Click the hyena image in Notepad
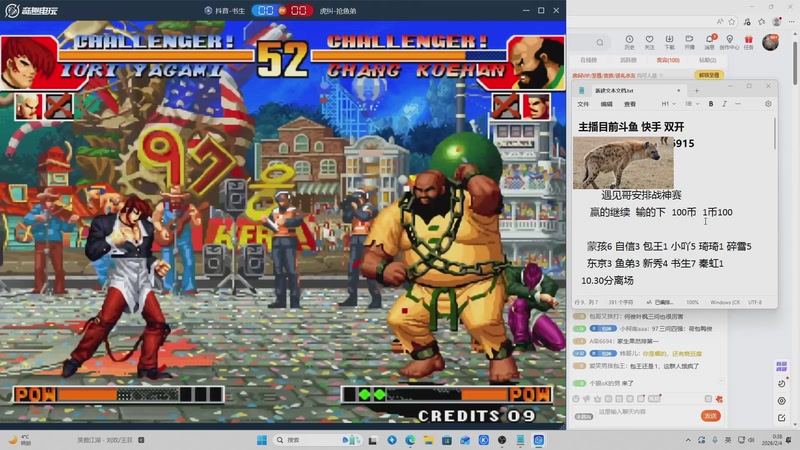This screenshot has height=450, width=800. [623, 163]
